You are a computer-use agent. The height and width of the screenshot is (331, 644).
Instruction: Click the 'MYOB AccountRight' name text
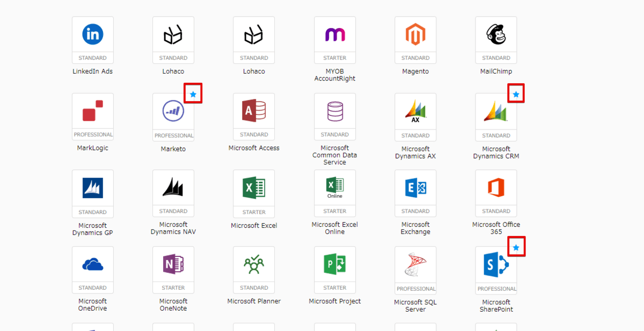[x=335, y=75]
